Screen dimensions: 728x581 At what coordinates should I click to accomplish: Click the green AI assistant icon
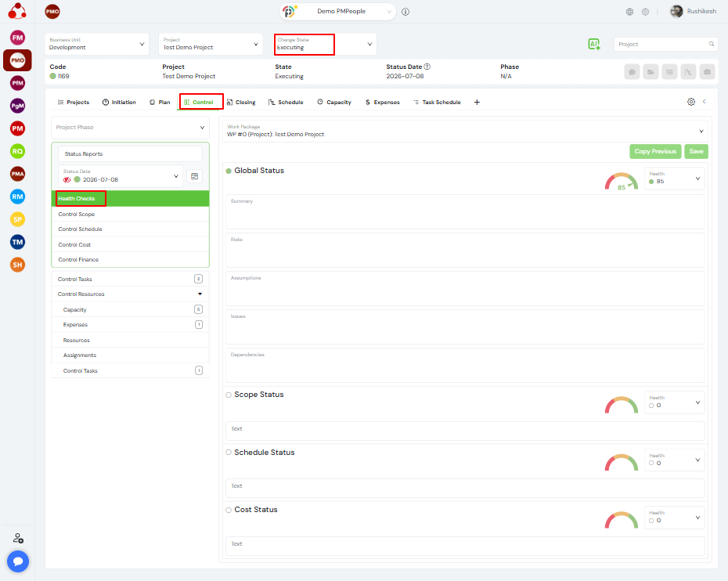[594, 44]
